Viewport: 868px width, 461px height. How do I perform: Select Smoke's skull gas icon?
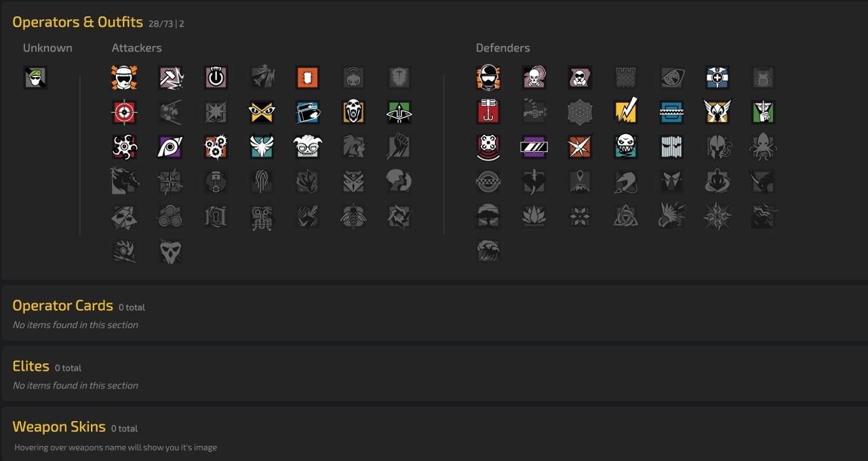click(534, 78)
